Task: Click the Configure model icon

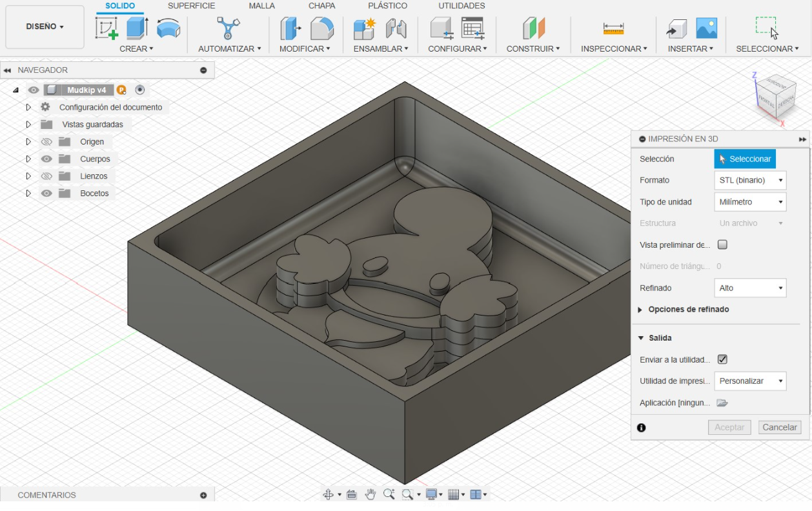Action: coord(442,28)
